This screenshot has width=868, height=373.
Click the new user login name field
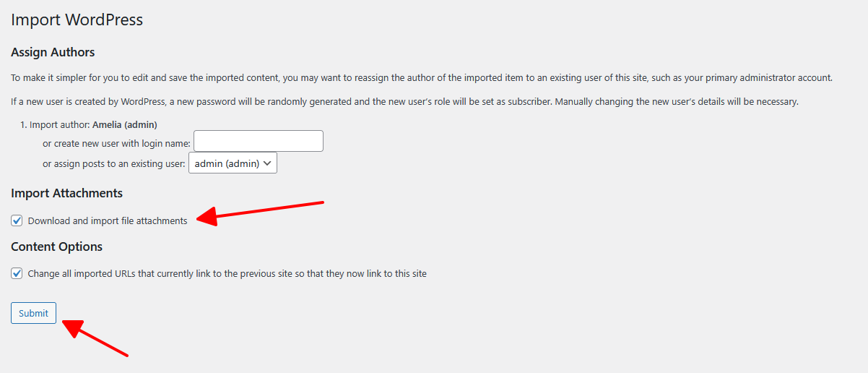[x=258, y=141]
